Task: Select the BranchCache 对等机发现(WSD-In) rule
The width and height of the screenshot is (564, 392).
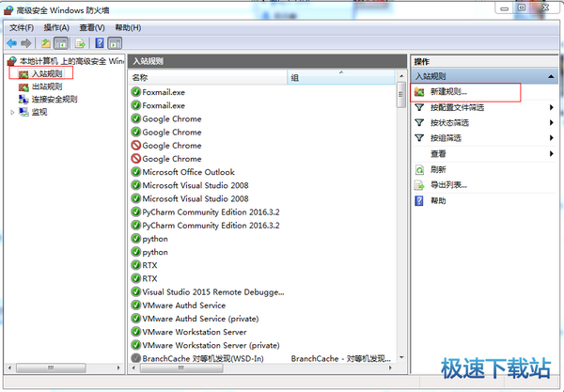Action: click(203, 358)
